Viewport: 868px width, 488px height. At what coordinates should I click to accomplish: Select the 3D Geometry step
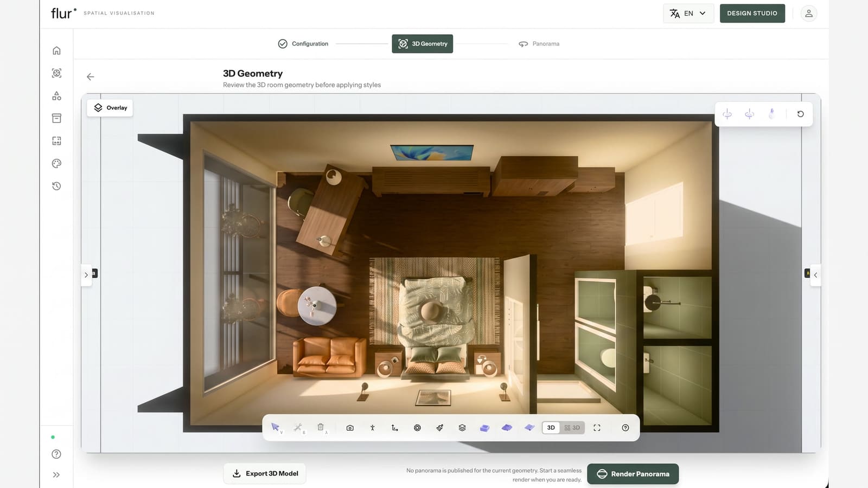coord(423,44)
